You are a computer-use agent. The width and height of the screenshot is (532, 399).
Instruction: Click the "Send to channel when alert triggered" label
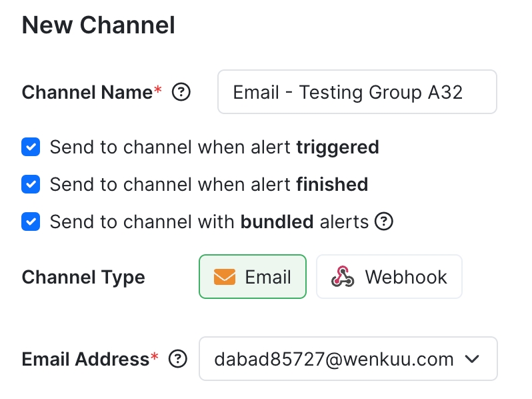tap(214, 147)
